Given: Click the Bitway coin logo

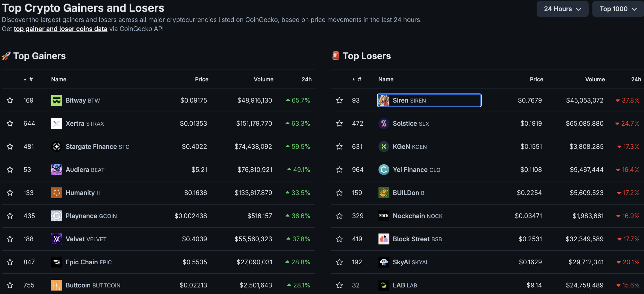Looking at the screenshot, I should click(57, 101).
